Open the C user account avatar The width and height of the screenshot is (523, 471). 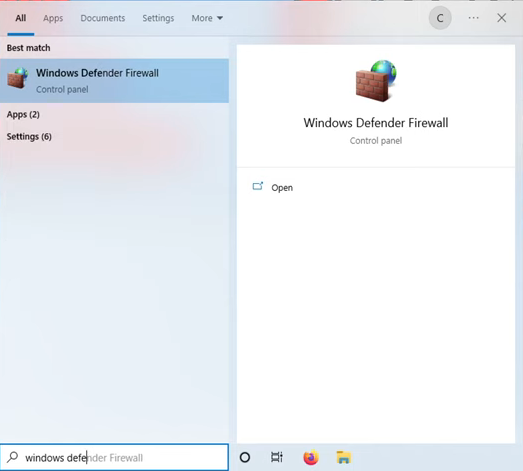[440, 18]
